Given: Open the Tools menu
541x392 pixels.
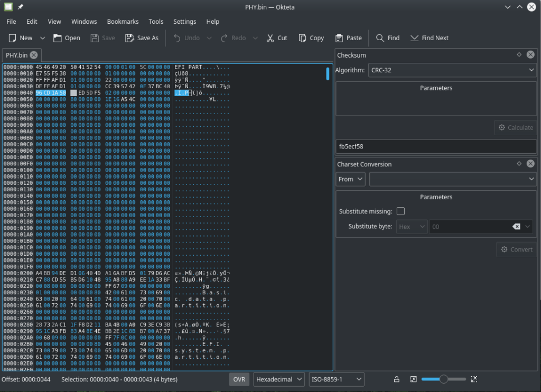Looking at the screenshot, I should coord(156,21).
